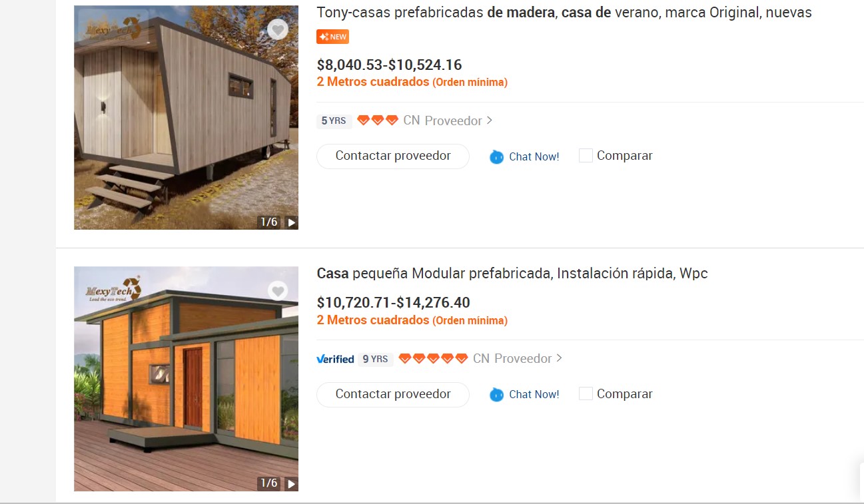
Task: Check Comparar for the Tony-casas listing
Action: [x=586, y=156]
